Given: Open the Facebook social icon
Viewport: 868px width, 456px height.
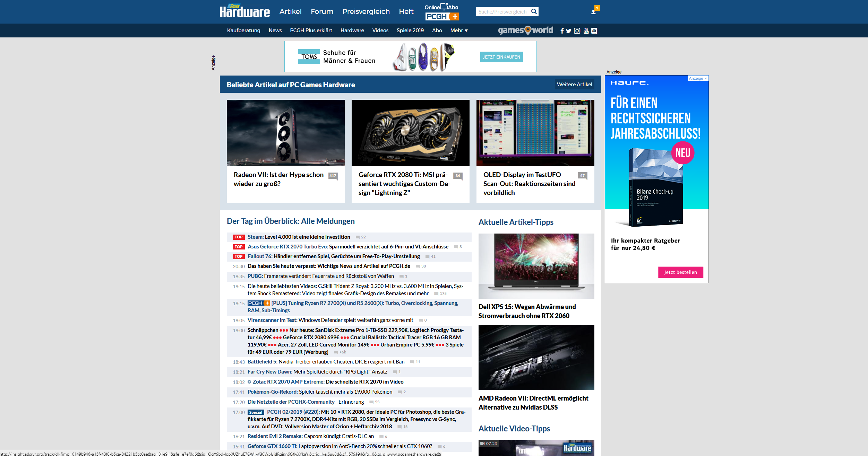Looking at the screenshot, I should click(x=562, y=31).
